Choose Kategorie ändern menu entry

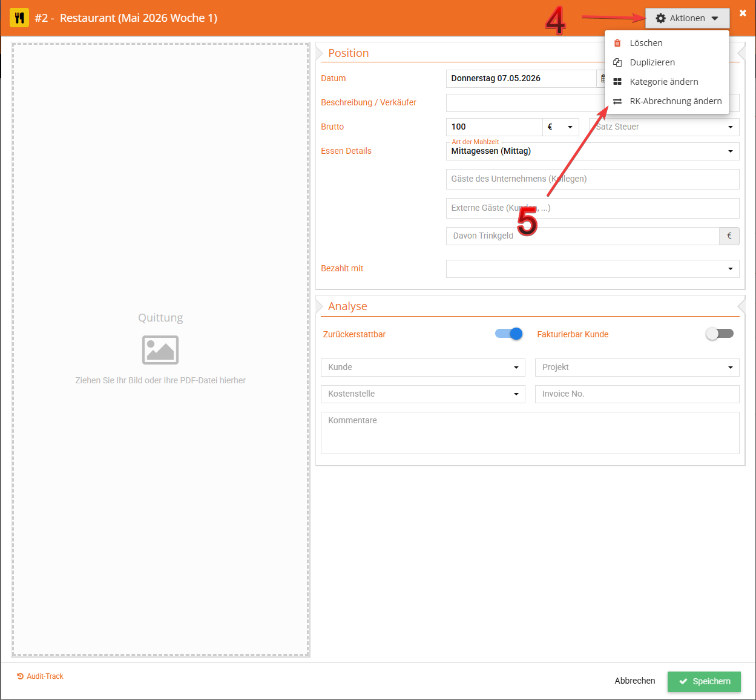point(667,82)
